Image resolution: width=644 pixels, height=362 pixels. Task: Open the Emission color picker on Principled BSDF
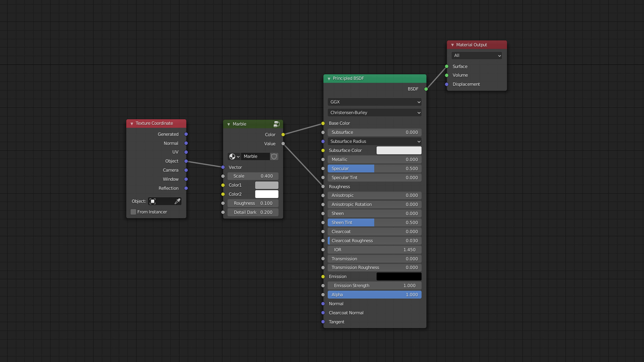coord(399,276)
